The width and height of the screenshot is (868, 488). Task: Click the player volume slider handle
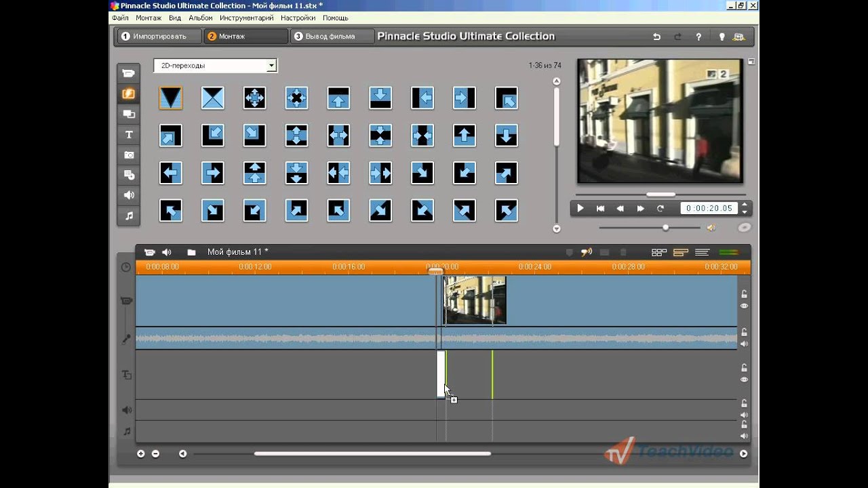point(665,228)
